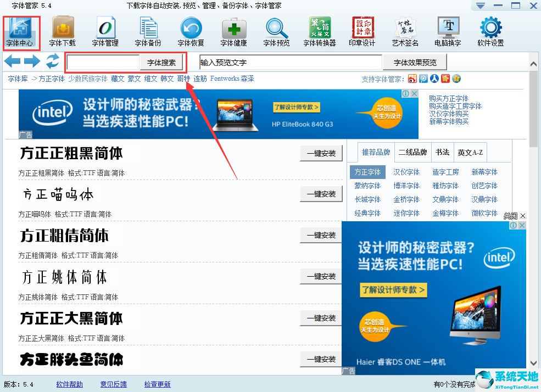The height and width of the screenshot is (392, 541).
Task: Open the 软件帮助 link
Action: 69,384
